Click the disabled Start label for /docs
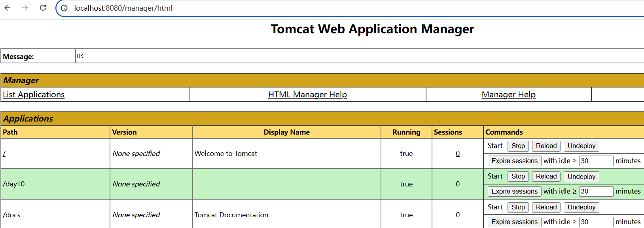Image resolution: width=644 pixels, height=228 pixels. click(x=495, y=207)
